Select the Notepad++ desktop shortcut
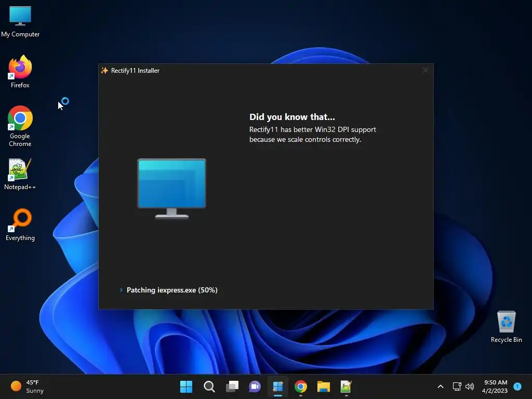 coord(20,174)
